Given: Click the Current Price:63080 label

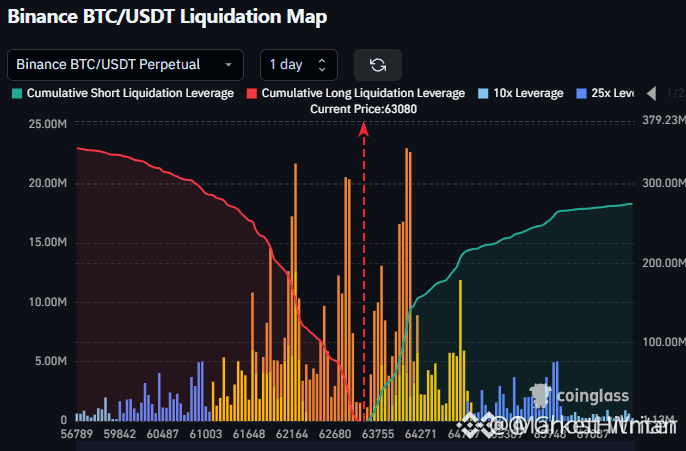Looking at the screenshot, I should point(364,109).
